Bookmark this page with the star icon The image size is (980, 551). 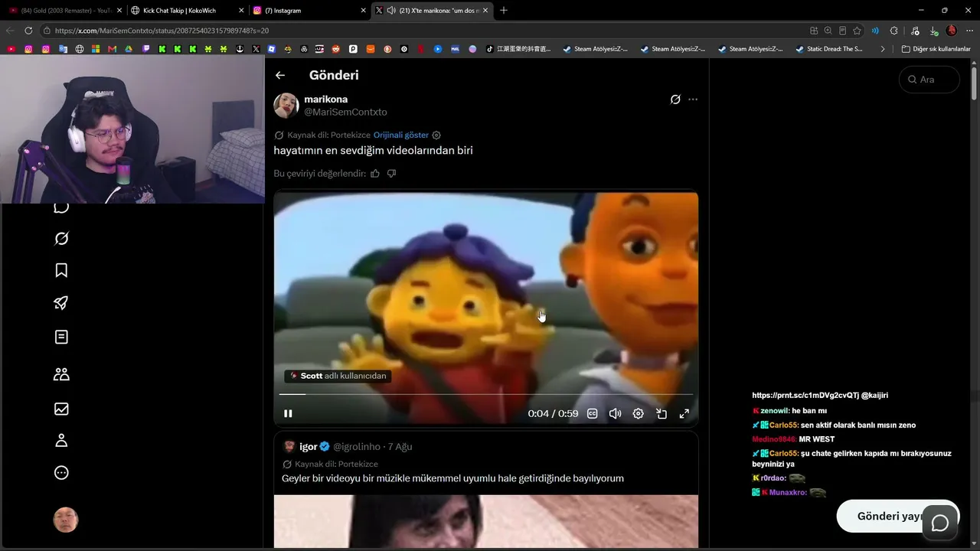[x=857, y=31]
